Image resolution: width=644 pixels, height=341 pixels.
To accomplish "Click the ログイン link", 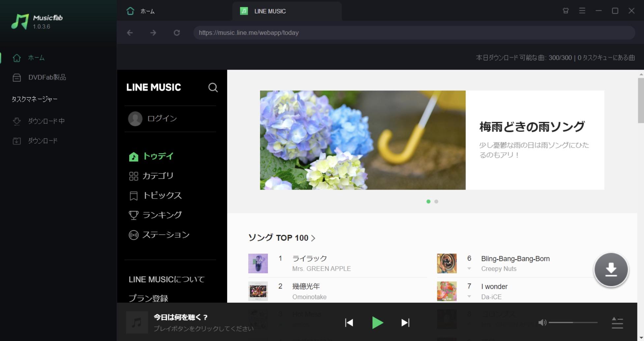I will 162,118.
